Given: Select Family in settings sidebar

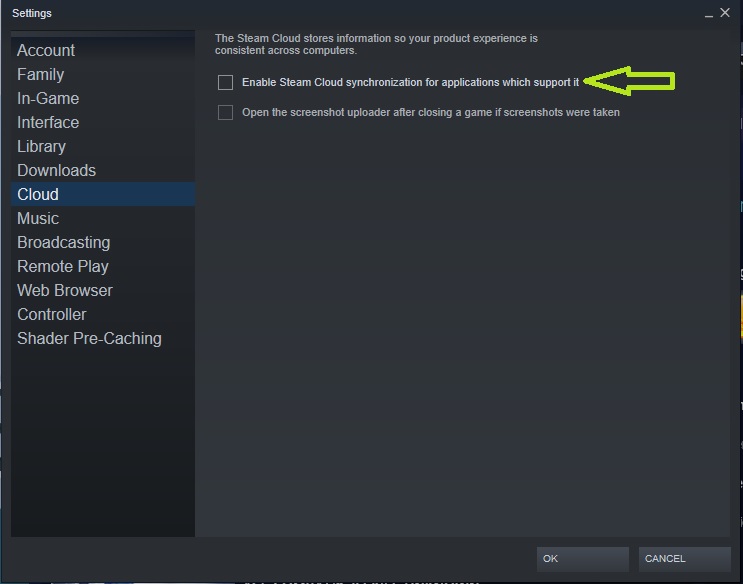Looking at the screenshot, I should 41,74.
